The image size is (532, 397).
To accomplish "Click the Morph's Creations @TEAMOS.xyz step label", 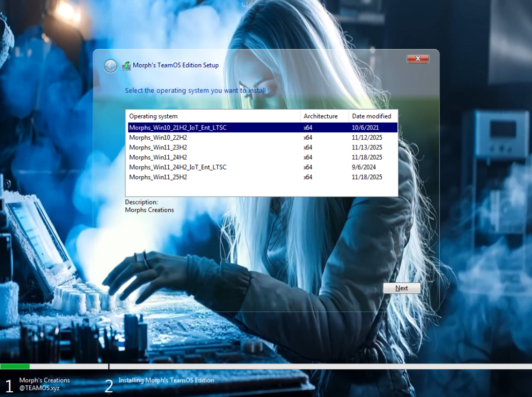I will [44, 384].
